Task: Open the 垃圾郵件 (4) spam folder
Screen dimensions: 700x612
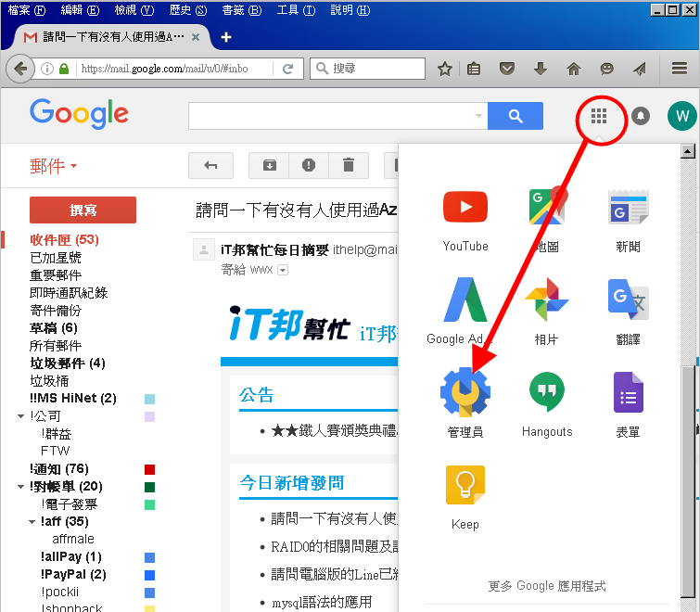Action: pos(68,363)
